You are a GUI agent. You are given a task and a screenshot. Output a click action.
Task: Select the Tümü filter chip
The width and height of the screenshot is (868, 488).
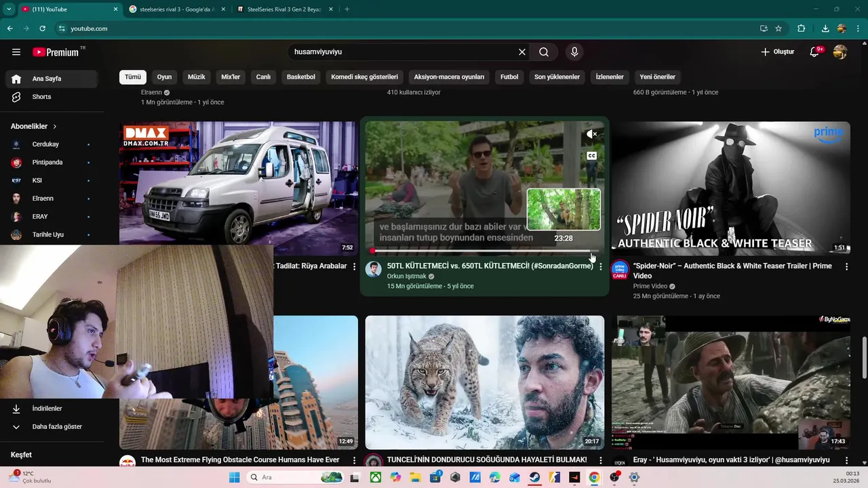pyautogui.click(x=133, y=77)
